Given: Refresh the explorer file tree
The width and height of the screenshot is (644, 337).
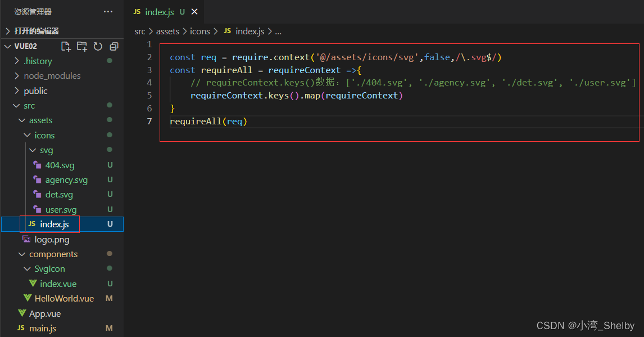Looking at the screenshot, I should click(x=98, y=46).
